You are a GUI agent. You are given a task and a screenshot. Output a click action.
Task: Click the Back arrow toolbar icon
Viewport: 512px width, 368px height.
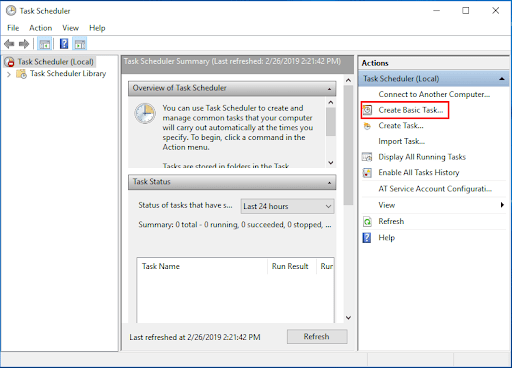(9, 44)
